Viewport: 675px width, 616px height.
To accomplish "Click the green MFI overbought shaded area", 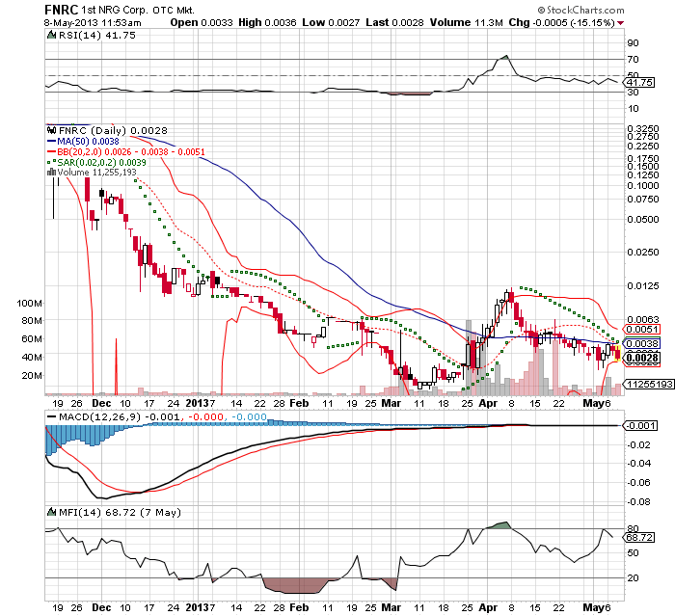I will tap(499, 525).
